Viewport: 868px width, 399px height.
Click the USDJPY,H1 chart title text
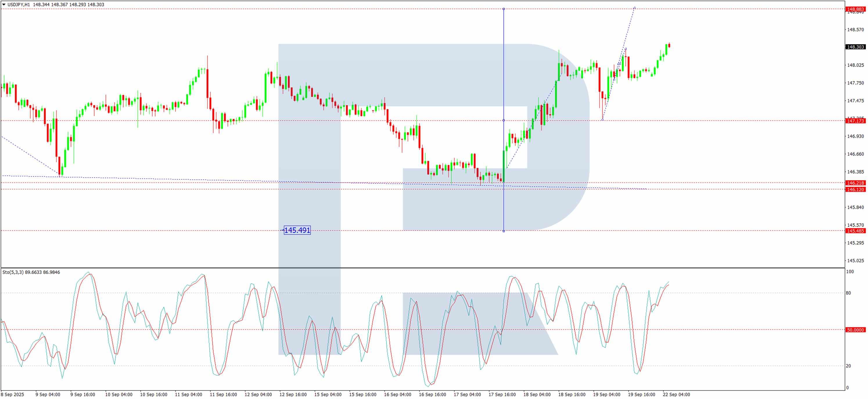pos(19,5)
